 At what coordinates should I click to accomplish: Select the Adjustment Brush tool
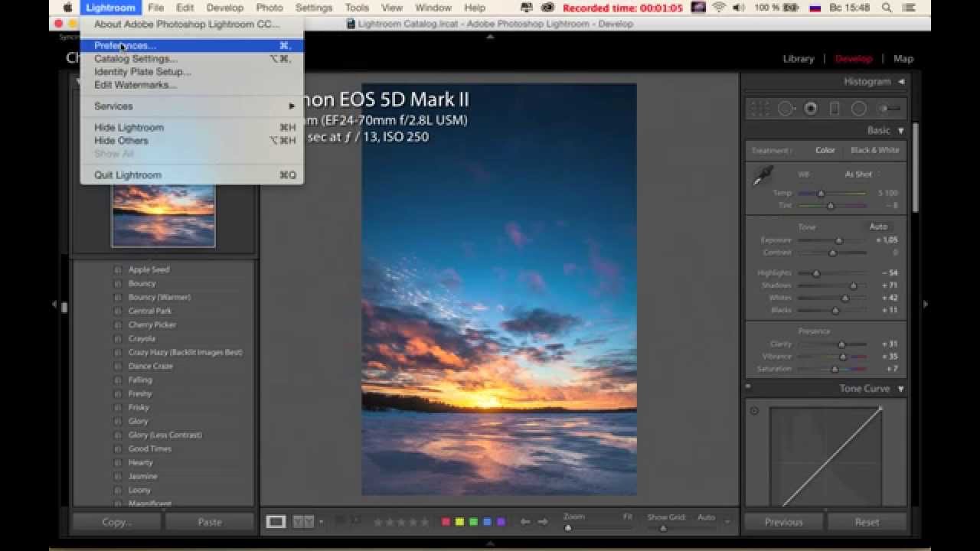[888, 109]
